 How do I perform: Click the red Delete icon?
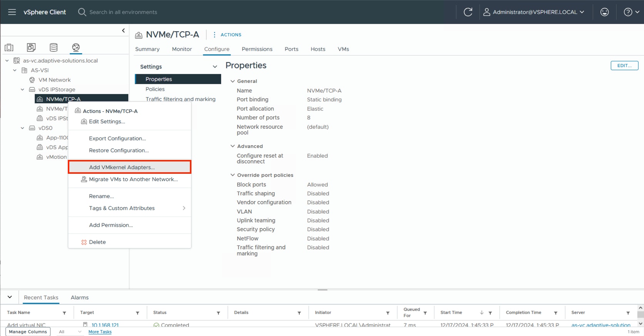(84, 242)
